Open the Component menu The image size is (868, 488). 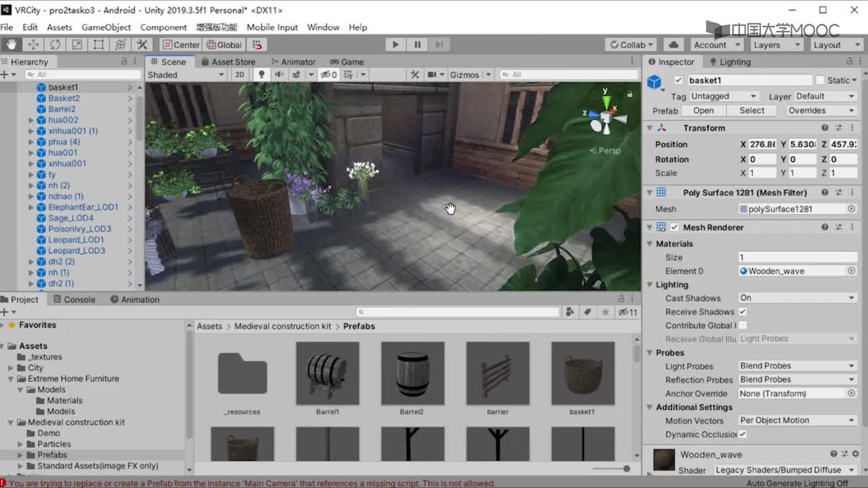tap(163, 27)
